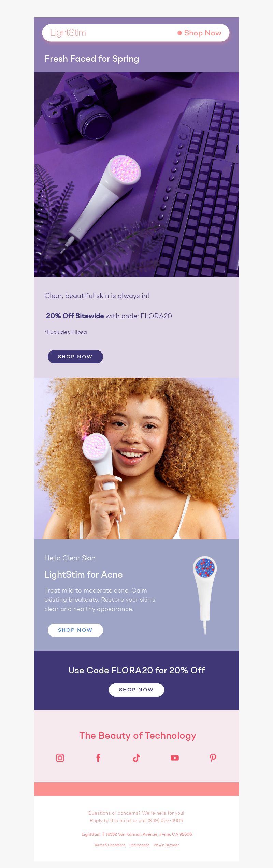Open the Pinterest social icon
The height and width of the screenshot is (868, 273).
(x=213, y=758)
